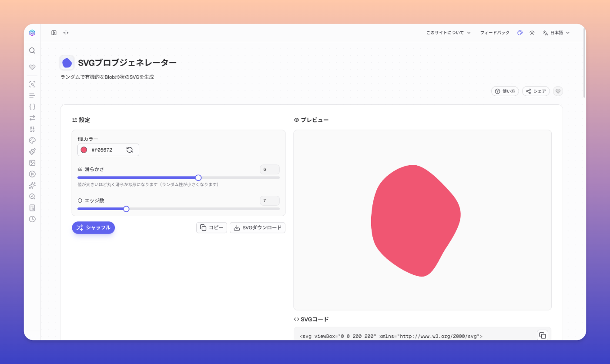This screenshot has width=610, height=364.
Task: Click the SVGダウンロード button
Action: [258, 227]
